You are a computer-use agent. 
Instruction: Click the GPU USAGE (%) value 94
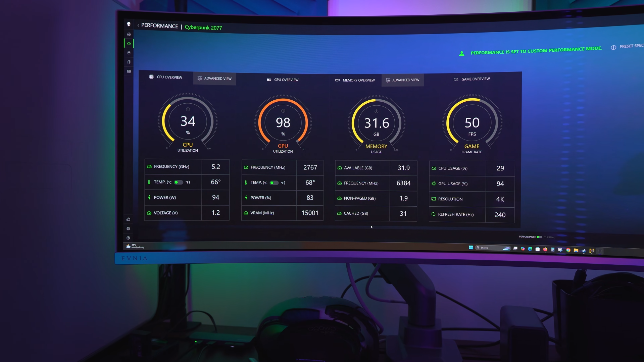(x=500, y=184)
